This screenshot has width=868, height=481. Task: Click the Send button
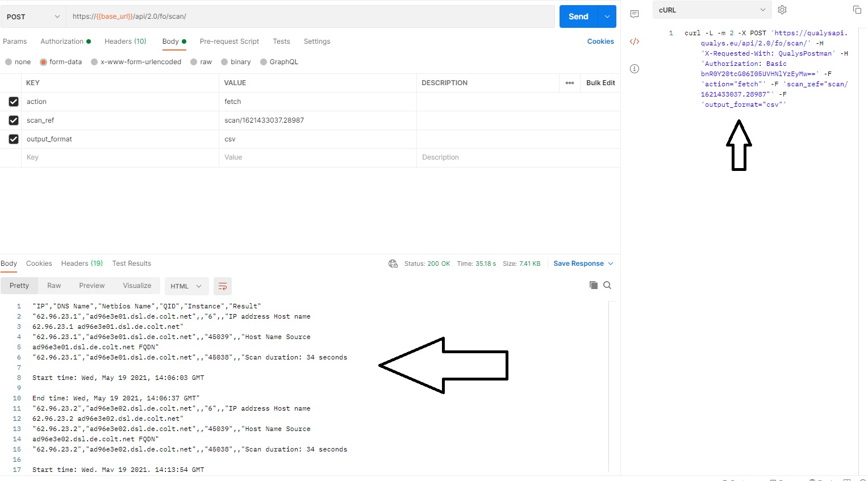579,16
